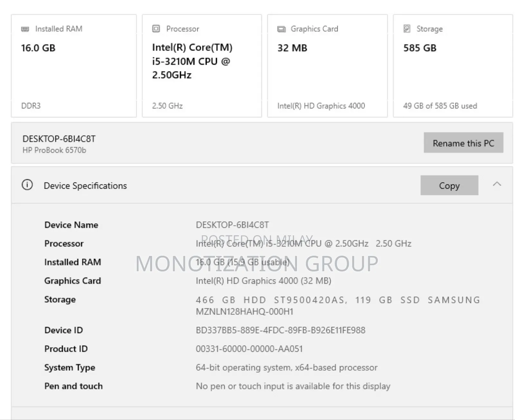
Task: Open the Graphics Card 32 MB card
Action: click(327, 66)
